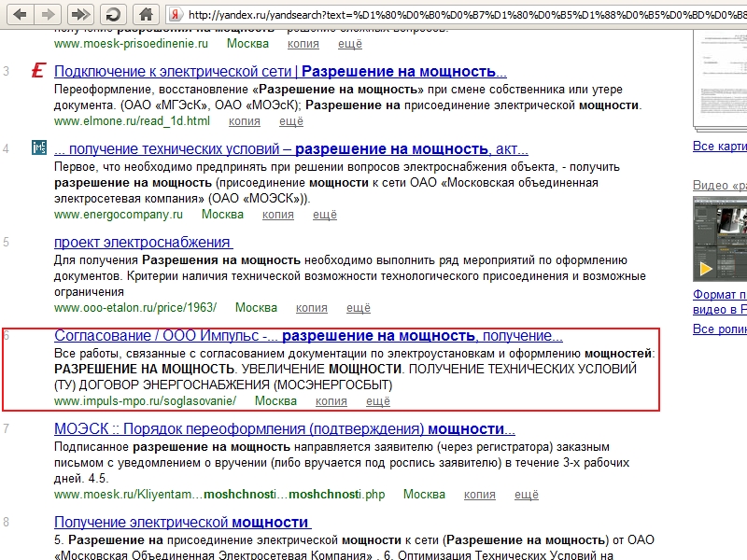Click the www.energocompany.ru green URL

[119, 215]
